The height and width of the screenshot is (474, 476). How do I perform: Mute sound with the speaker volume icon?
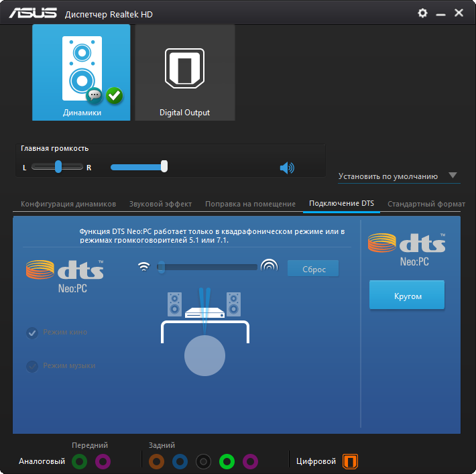point(287,168)
